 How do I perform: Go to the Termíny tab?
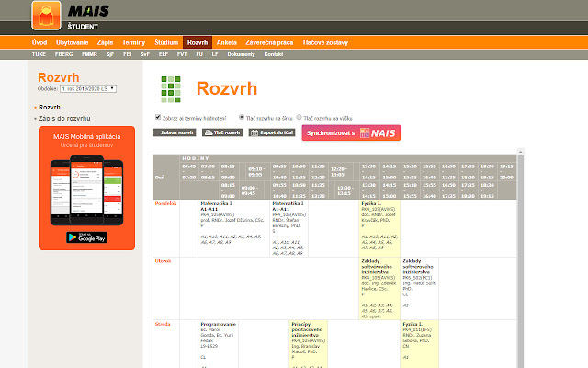[133, 42]
